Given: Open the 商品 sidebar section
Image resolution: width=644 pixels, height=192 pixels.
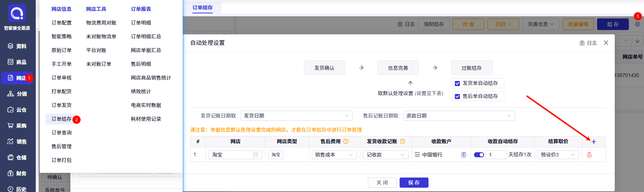Looking at the screenshot, I should coord(17,62).
